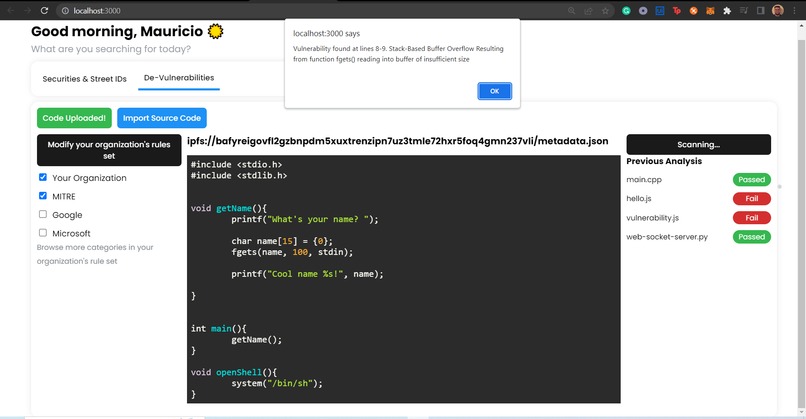The image size is (806, 419).
Task: Click the #include <stdio.h> line
Action: 236,165
